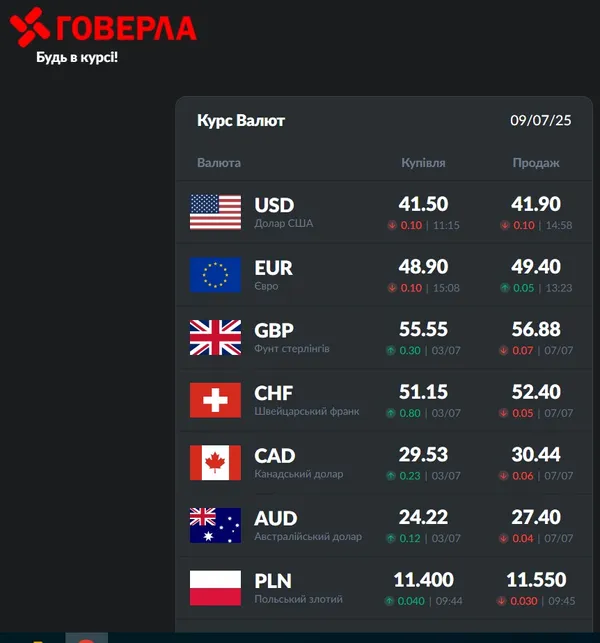The width and height of the screenshot is (600, 643).
Task: Click the Купівля column header
Action: click(423, 163)
